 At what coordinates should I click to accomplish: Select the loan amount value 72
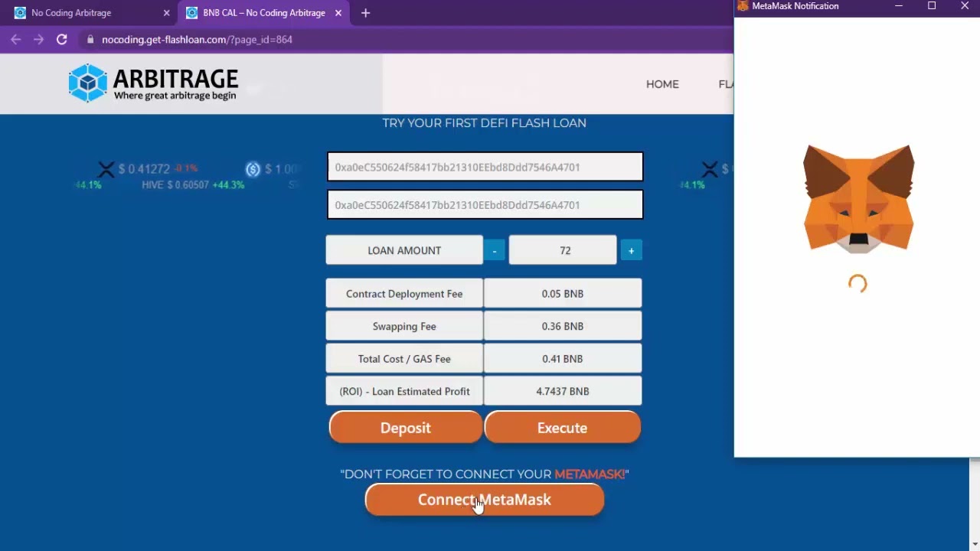click(x=563, y=250)
